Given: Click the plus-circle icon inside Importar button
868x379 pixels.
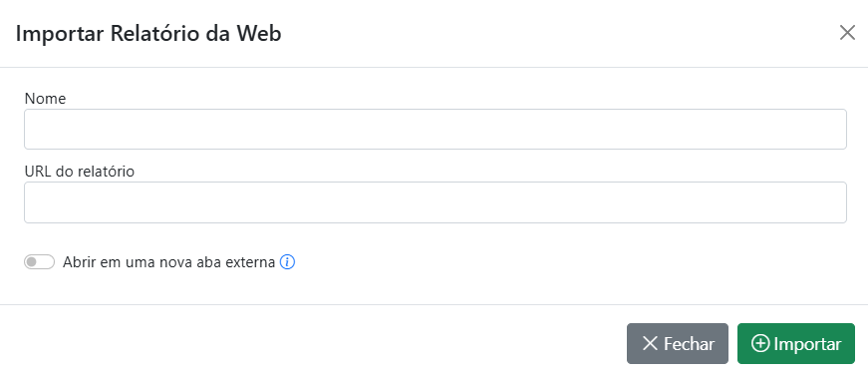Looking at the screenshot, I should click(x=760, y=343).
